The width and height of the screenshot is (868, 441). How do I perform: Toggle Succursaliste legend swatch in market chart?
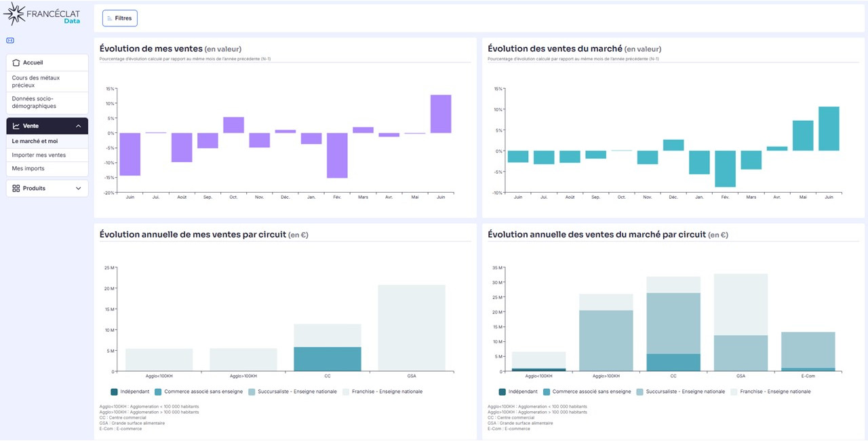point(641,391)
